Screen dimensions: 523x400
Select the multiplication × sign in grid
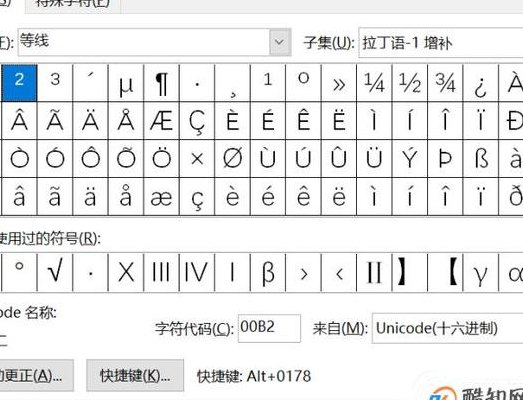pyautogui.click(x=197, y=159)
